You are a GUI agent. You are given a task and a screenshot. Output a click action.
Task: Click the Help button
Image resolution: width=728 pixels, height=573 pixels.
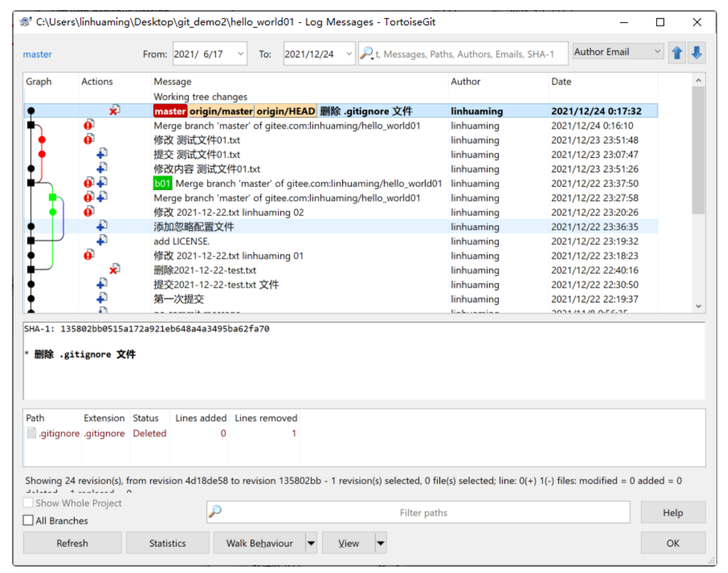point(672,512)
